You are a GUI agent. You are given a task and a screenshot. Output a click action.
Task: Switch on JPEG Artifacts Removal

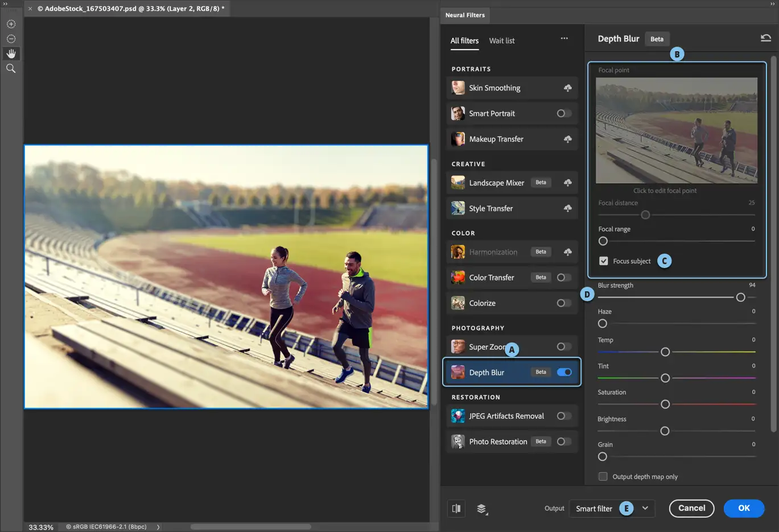point(564,416)
